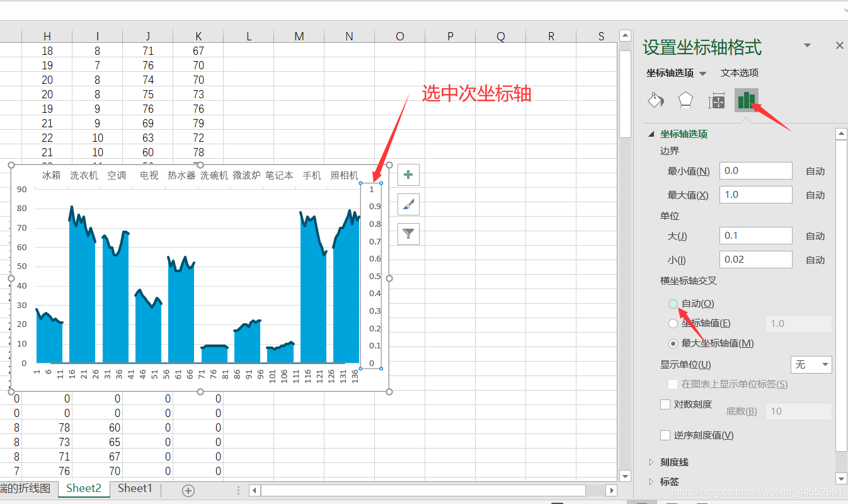Image resolution: width=848 pixels, height=504 pixels.
Task: Click 自动 reset button next to 最小值
Action: click(x=815, y=171)
